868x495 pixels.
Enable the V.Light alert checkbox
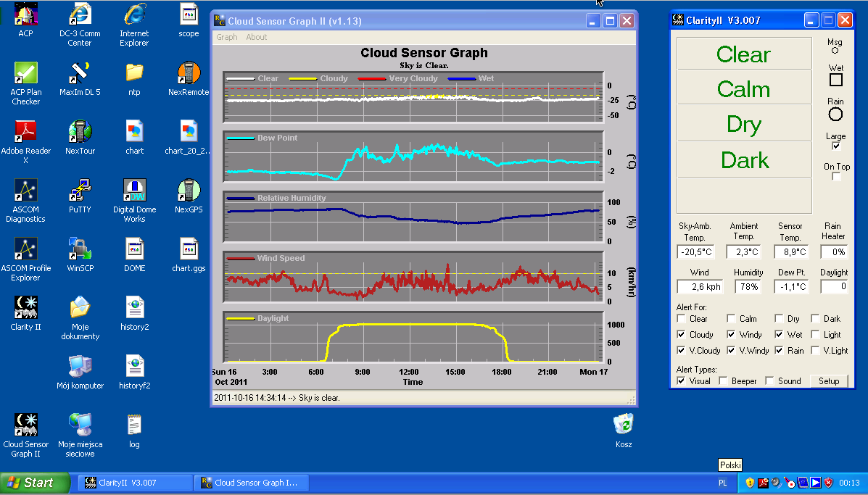(815, 351)
